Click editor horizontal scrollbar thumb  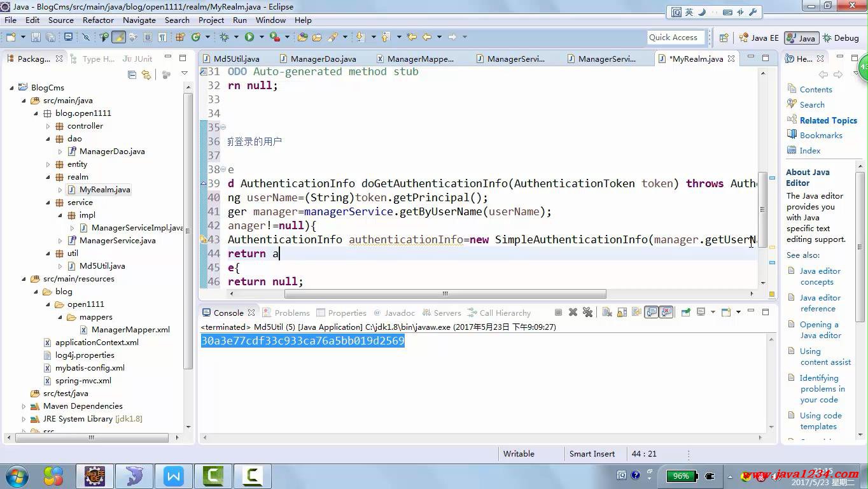445,294
